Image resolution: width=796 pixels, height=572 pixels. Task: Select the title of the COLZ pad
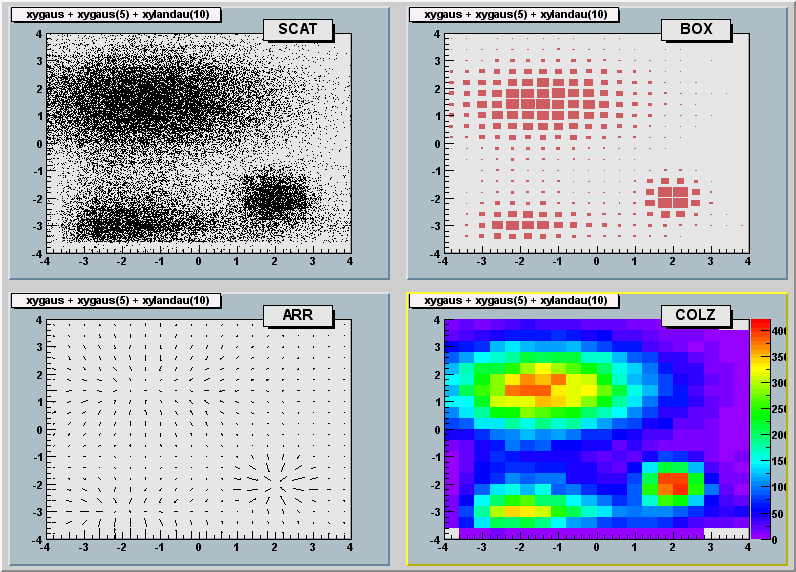click(x=516, y=300)
